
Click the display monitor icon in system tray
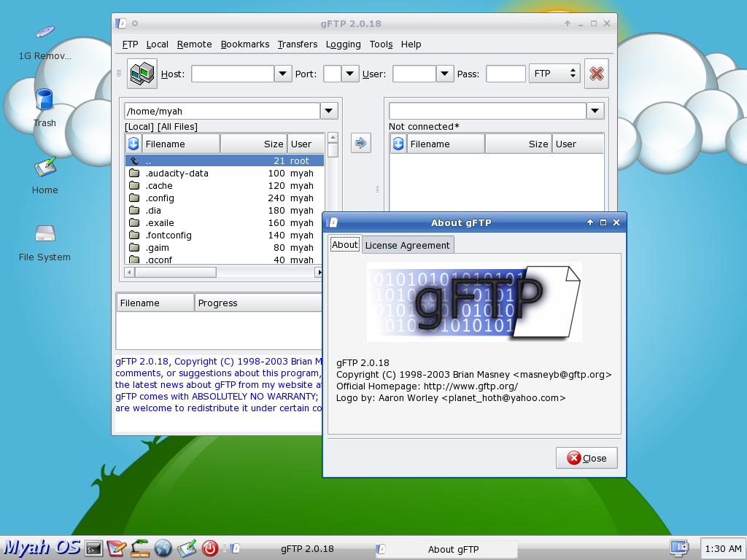pos(679,548)
